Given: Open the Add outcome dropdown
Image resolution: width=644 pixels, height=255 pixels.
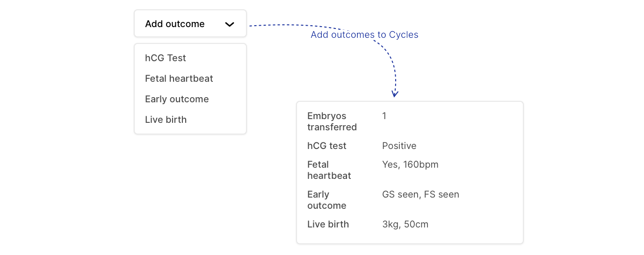Looking at the screenshot, I should (x=190, y=24).
